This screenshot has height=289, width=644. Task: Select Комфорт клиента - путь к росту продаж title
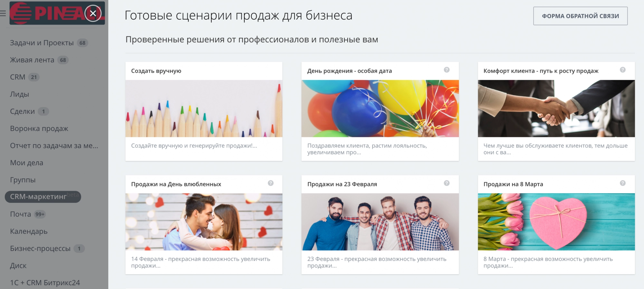(x=541, y=71)
